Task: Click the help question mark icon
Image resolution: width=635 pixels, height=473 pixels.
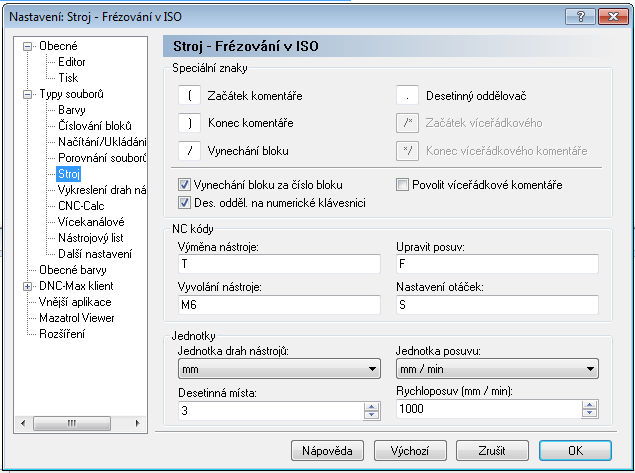Action: (x=580, y=17)
